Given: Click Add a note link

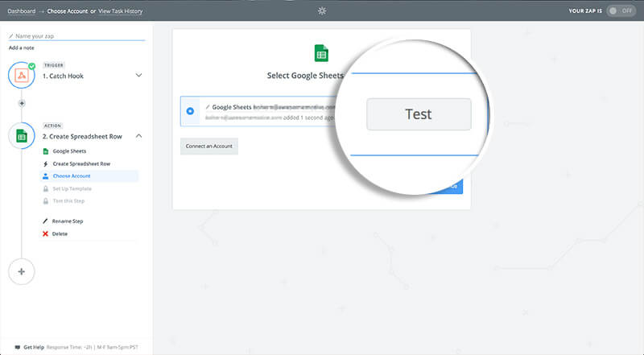Looking at the screenshot, I should [22, 47].
